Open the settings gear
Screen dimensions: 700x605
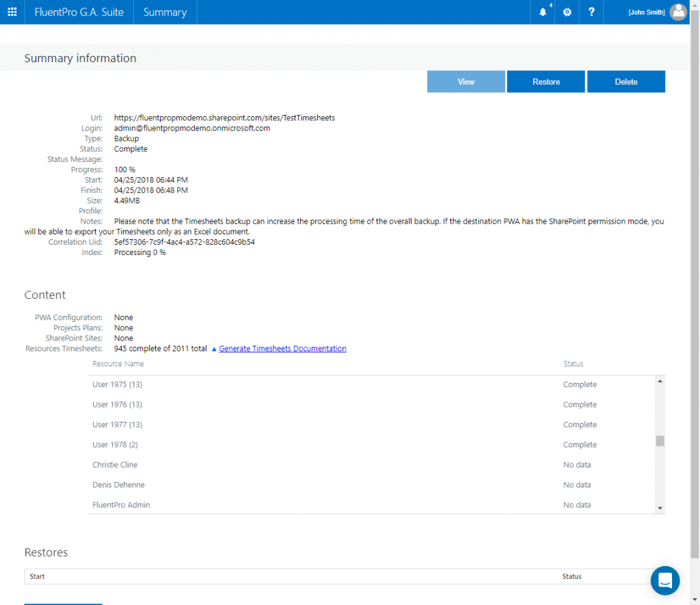click(x=567, y=12)
